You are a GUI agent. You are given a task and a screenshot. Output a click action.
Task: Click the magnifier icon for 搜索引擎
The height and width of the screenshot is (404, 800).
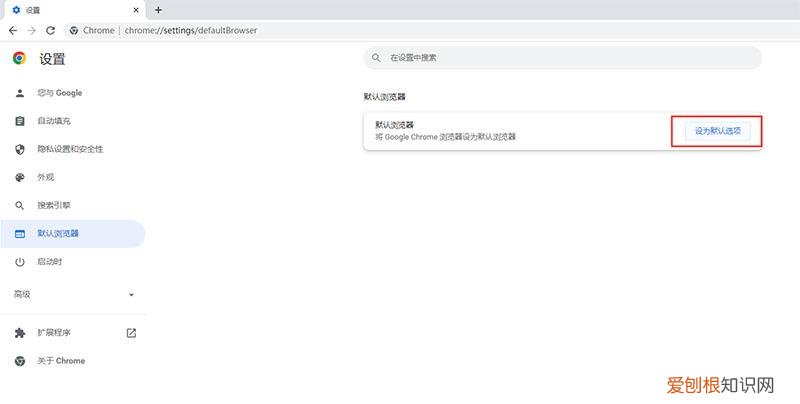tap(20, 205)
